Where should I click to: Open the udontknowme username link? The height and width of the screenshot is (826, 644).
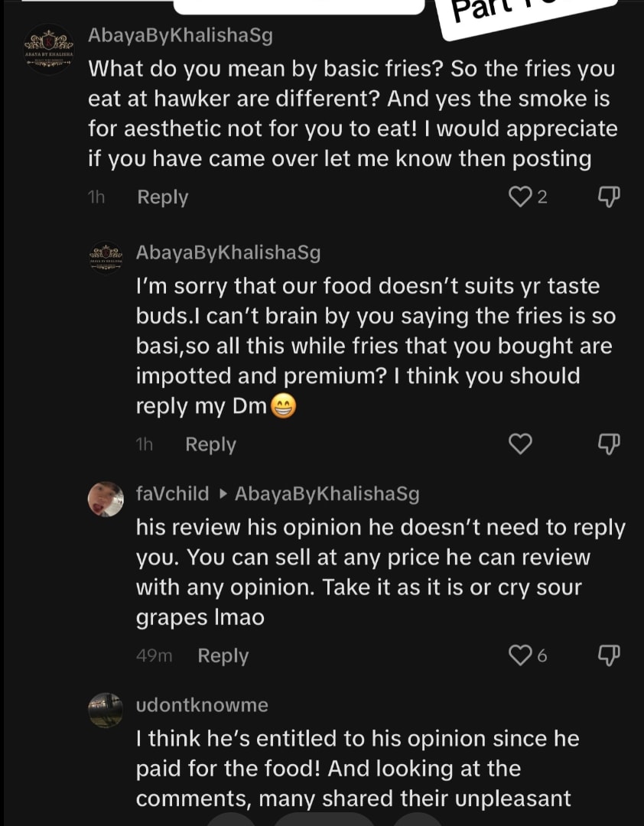(x=202, y=705)
